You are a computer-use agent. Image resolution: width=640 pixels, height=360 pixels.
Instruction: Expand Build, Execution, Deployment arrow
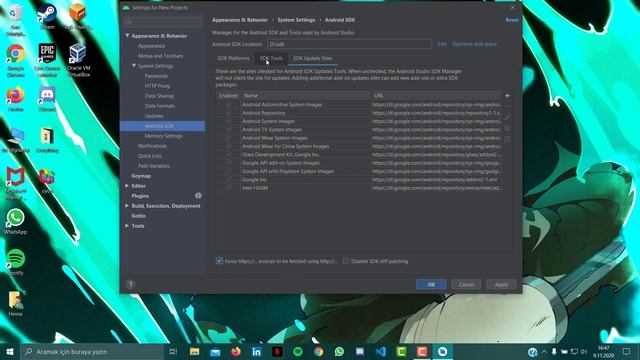127,206
